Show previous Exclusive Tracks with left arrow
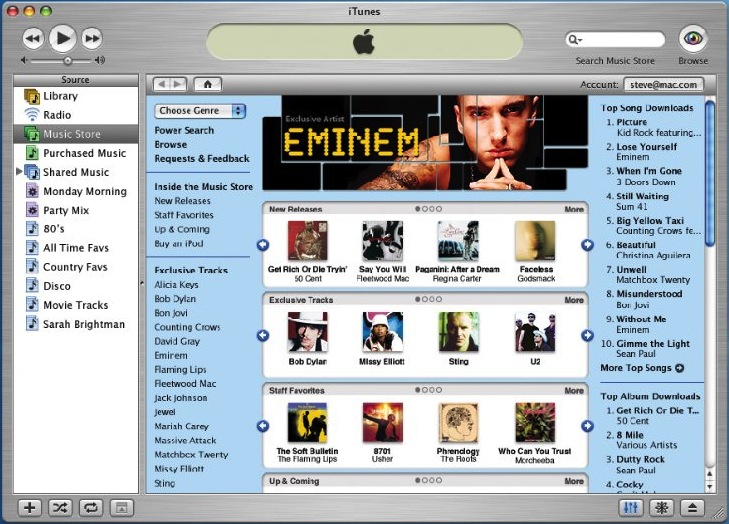Viewport: 729px width, 524px height. 263,335
